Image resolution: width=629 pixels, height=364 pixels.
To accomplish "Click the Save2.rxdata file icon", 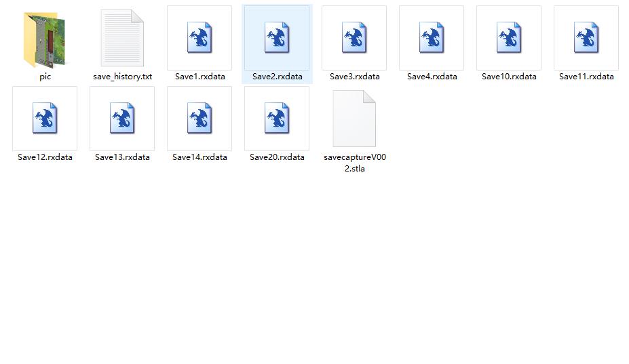I will (x=277, y=38).
